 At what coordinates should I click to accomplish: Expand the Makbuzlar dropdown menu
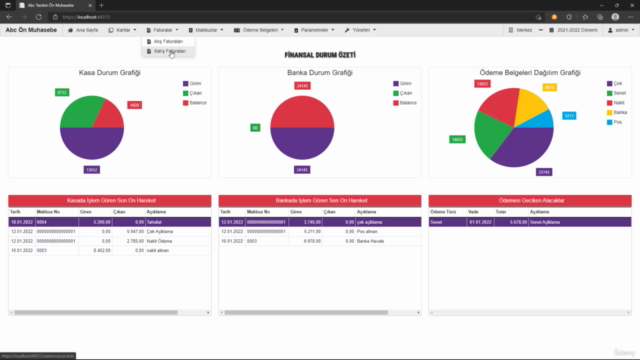pyautogui.click(x=206, y=30)
